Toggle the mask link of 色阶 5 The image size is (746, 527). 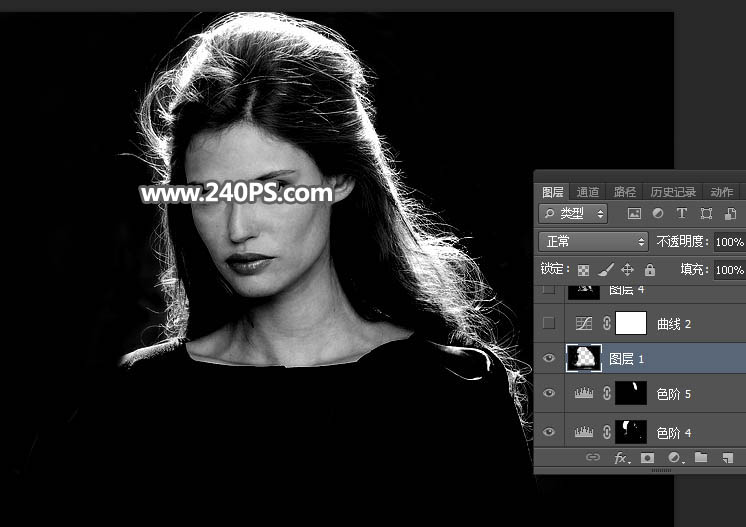point(607,393)
